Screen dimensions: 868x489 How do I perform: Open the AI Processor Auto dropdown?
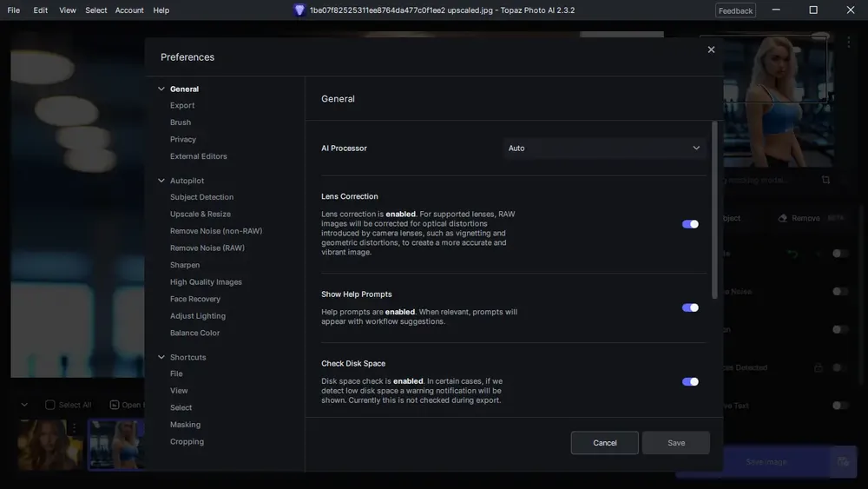pyautogui.click(x=604, y=149)
